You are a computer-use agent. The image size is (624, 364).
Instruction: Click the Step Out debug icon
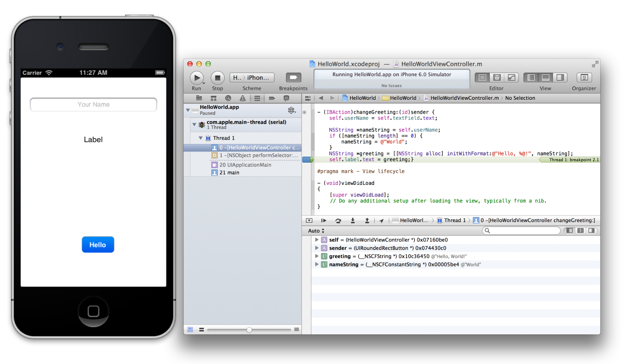pyautogui.click(x=367, y=220)
